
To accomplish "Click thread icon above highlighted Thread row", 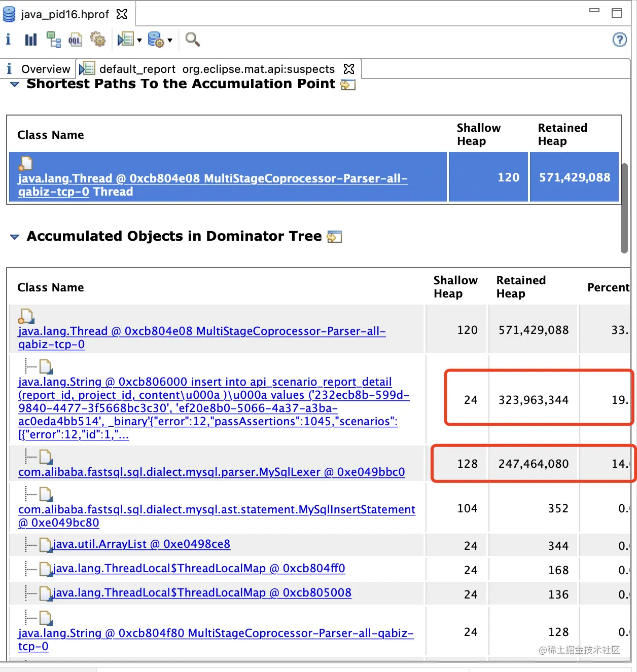I will (x=25, y=163).
